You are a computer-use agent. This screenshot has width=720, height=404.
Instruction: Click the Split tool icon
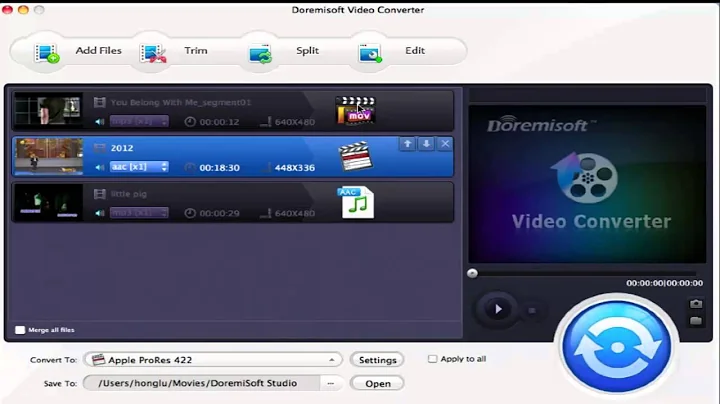[x=260, y=53]
